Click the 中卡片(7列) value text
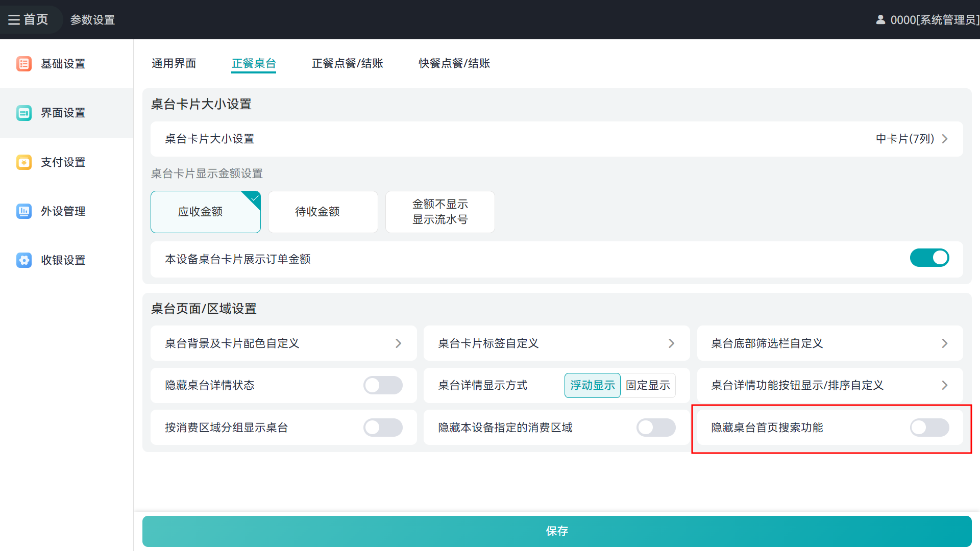Viewport: 980px width, 551px height. [905, 139]
